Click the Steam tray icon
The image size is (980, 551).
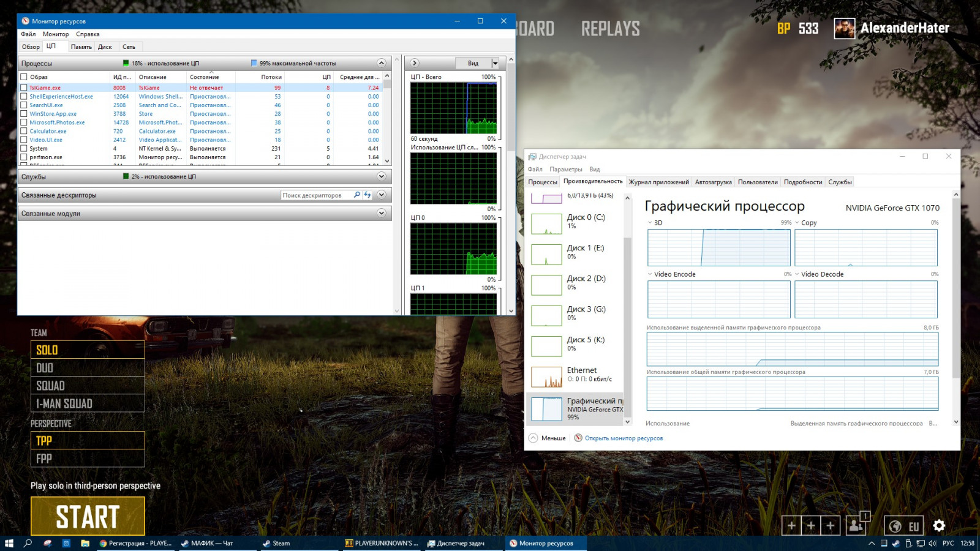pyautogui.click(x=896, y=543)
